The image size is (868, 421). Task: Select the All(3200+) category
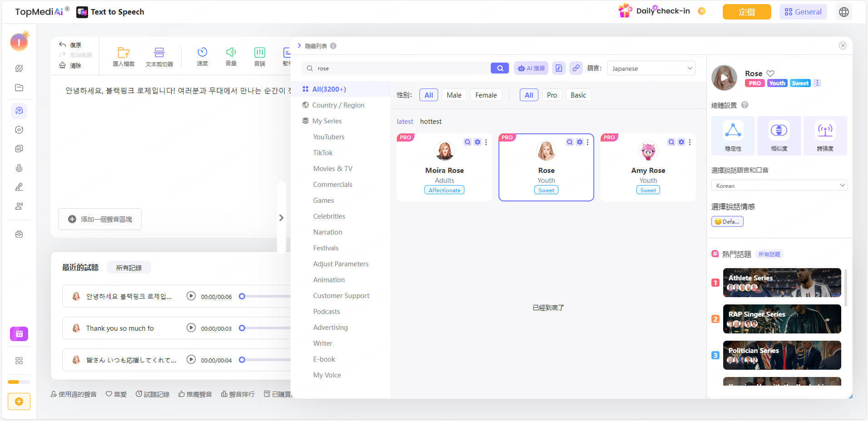340,89
